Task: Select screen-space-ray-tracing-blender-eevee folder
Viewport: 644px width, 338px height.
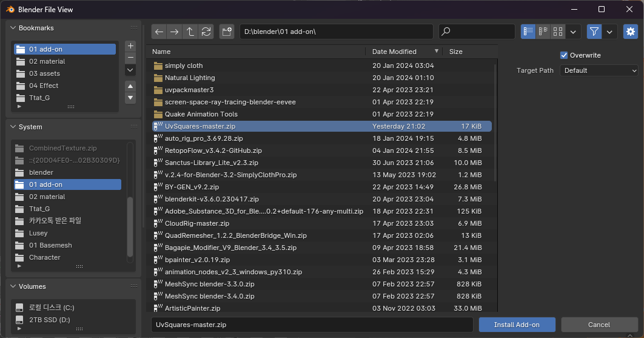Action: (321, 102)
